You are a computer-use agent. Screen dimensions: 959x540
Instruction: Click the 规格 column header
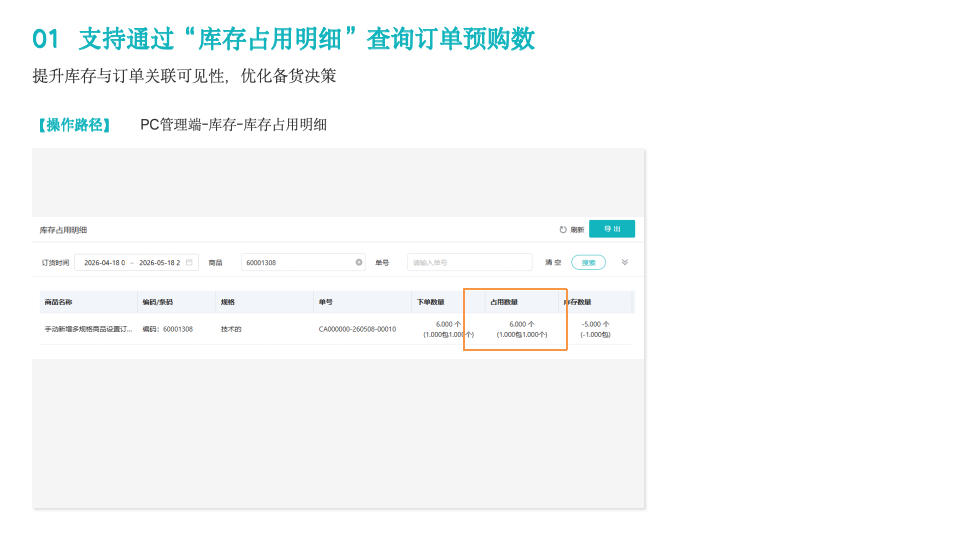point(228,302)
